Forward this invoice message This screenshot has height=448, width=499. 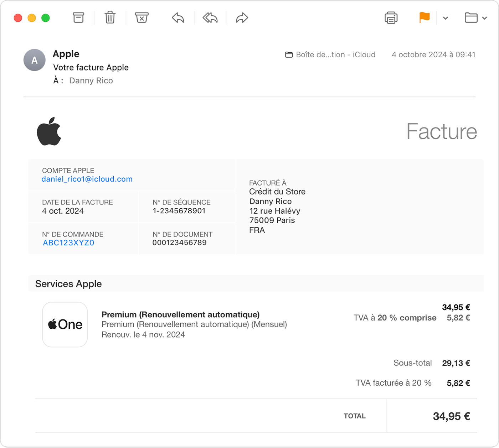tap(241, 17)
